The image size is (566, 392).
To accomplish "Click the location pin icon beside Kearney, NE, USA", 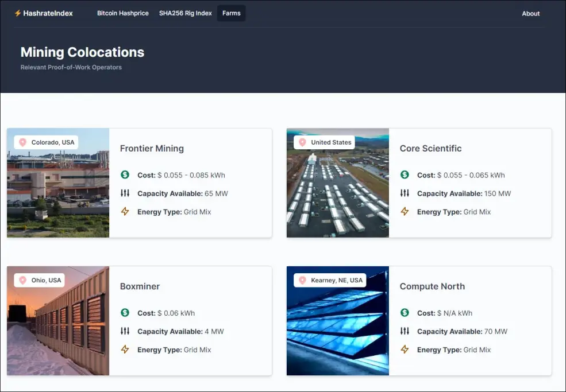I will [x=302, y=280].
